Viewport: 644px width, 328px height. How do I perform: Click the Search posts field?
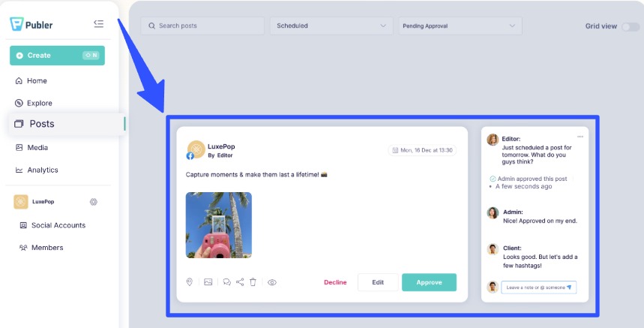point(202,26)
